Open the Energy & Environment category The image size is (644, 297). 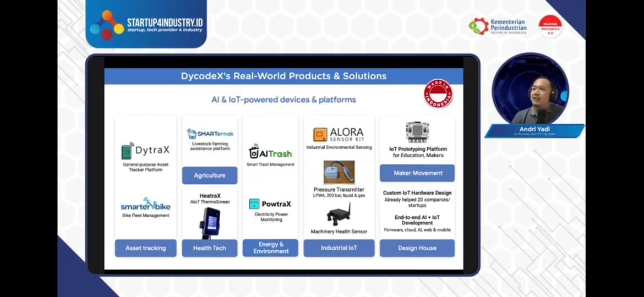(270, 248)
